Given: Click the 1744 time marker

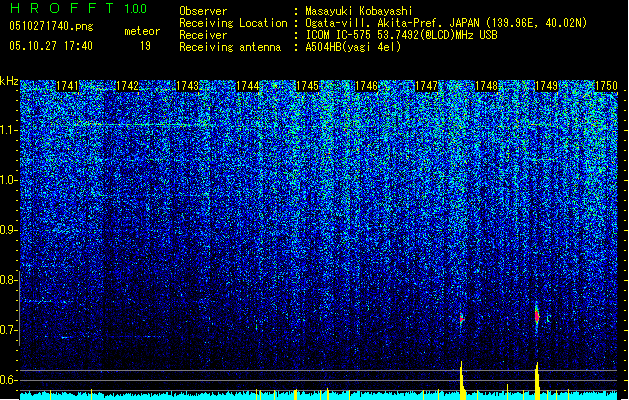Looking at the screenshot, I should pos(248,86).
